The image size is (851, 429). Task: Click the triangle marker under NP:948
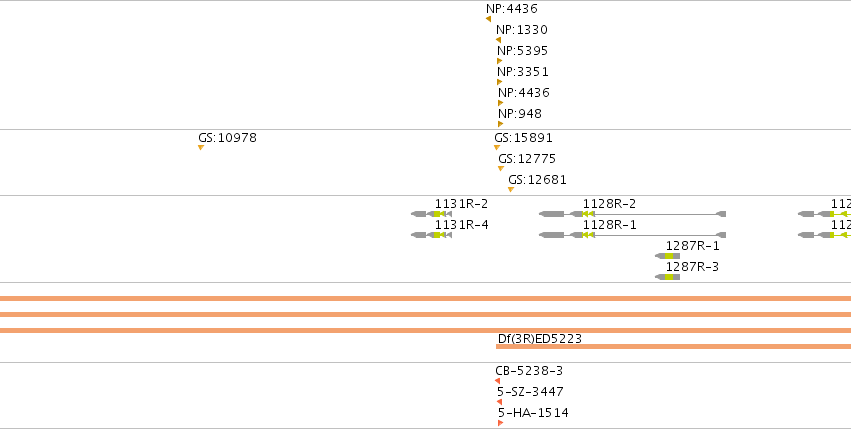(x=500, y=124)
